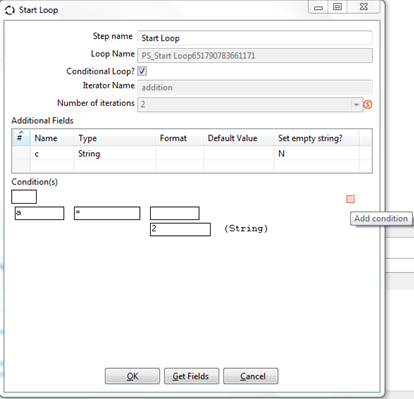Edit the Step name field
The width and height of the screenshot is (414, 399).
click(x=255, y=38)
